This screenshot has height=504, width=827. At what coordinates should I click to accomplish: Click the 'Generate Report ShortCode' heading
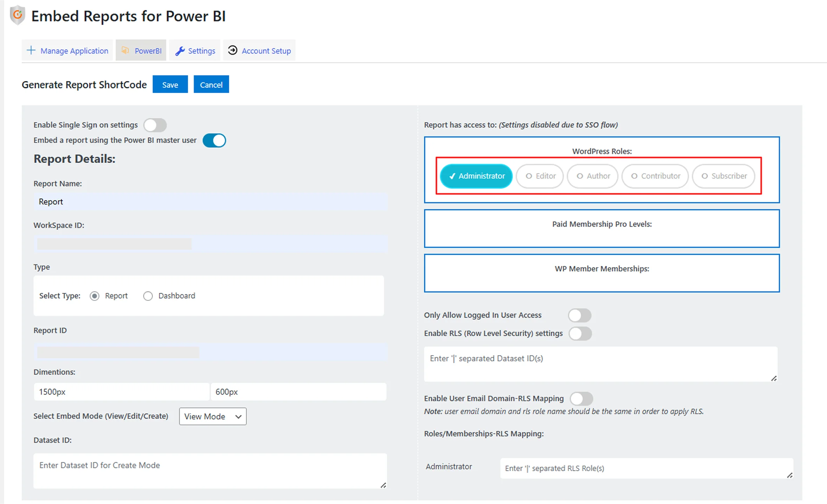pyautogui.click(x=84, y=85)
